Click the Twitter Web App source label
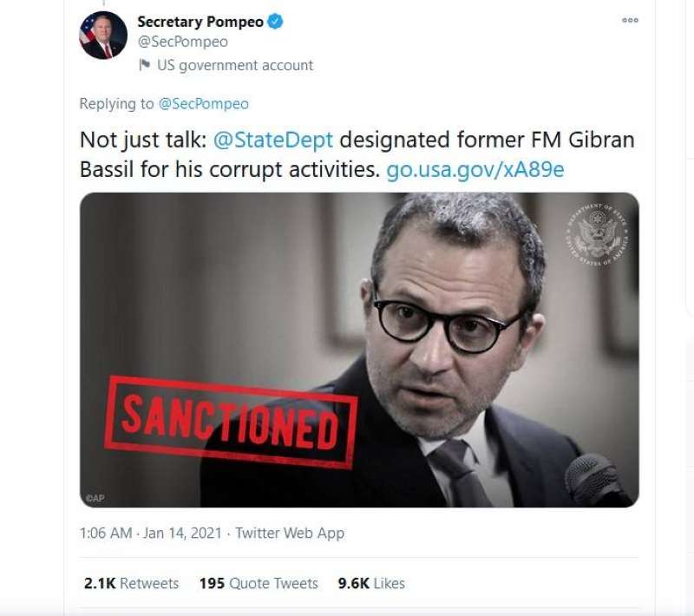 click(290, 533)
